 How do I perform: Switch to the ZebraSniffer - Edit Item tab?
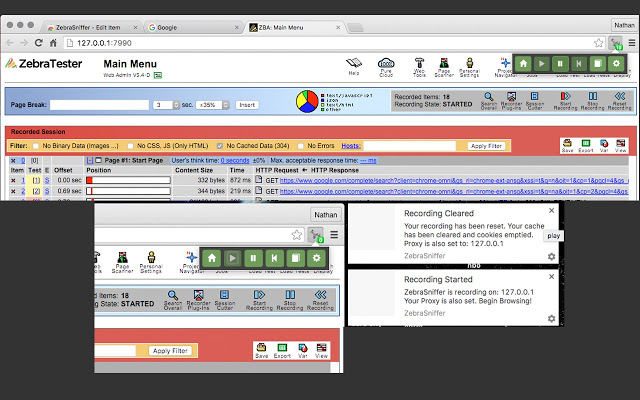pos(93,27)
